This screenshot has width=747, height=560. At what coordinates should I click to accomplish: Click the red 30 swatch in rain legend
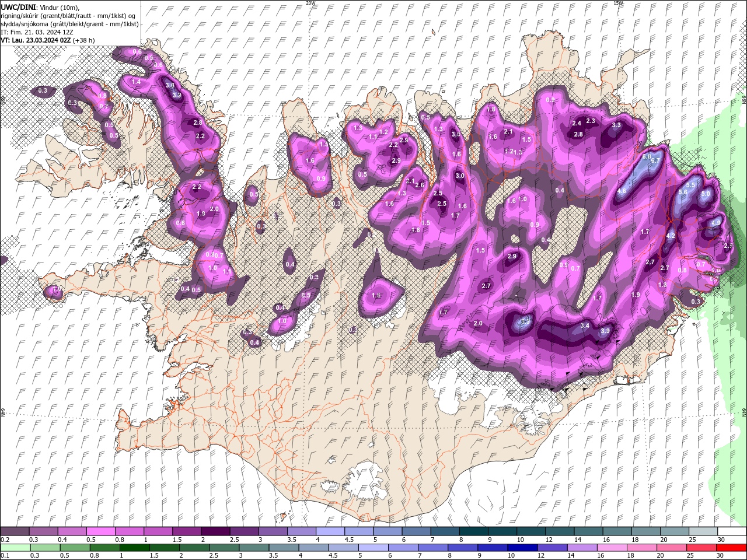[731, 548]
